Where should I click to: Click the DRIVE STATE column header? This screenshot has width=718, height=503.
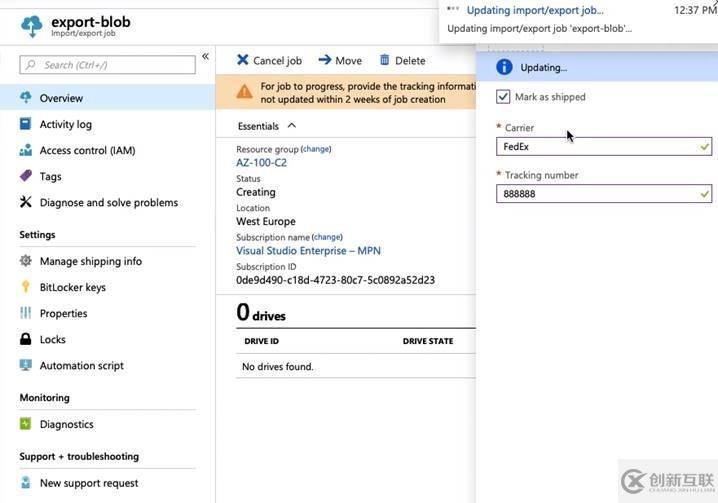point(428,341)
